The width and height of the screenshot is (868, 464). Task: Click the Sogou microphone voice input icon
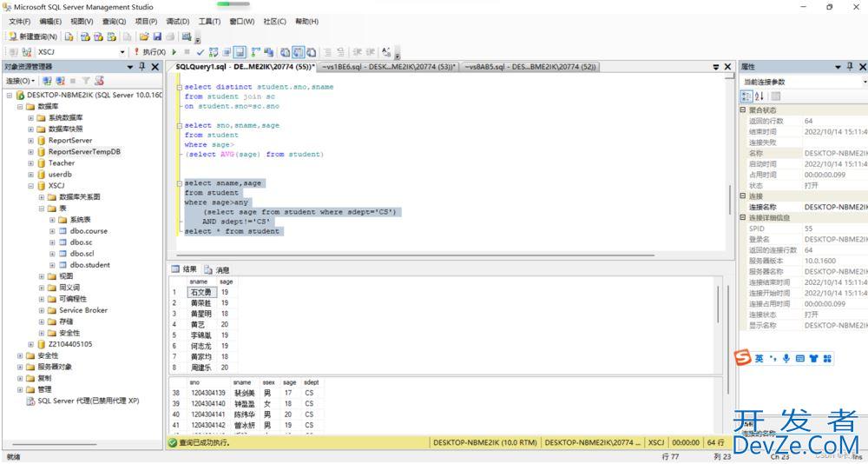pyautogui.click(x=786, y=359)
